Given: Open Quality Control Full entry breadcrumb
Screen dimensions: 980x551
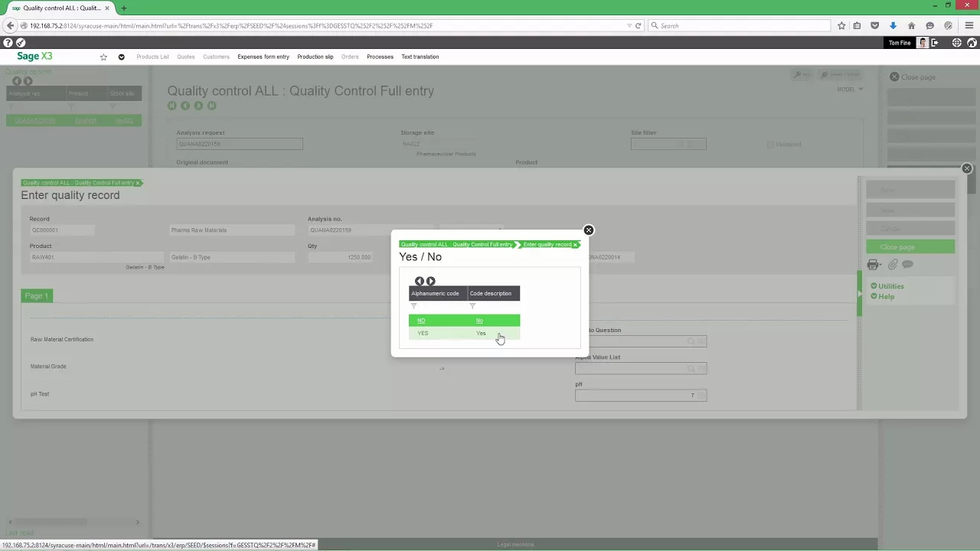Looking at the screenshot, I should click(x=456, y=244).
